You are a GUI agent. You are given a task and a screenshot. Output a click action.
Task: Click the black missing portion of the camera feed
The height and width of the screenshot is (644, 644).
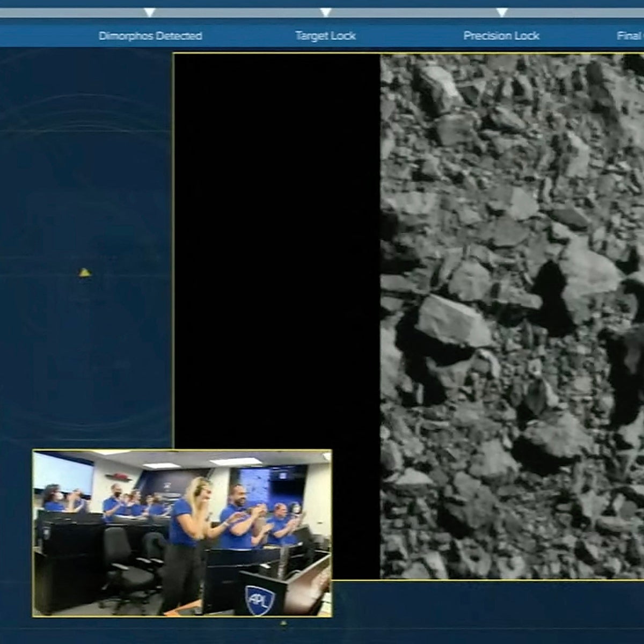277,241
